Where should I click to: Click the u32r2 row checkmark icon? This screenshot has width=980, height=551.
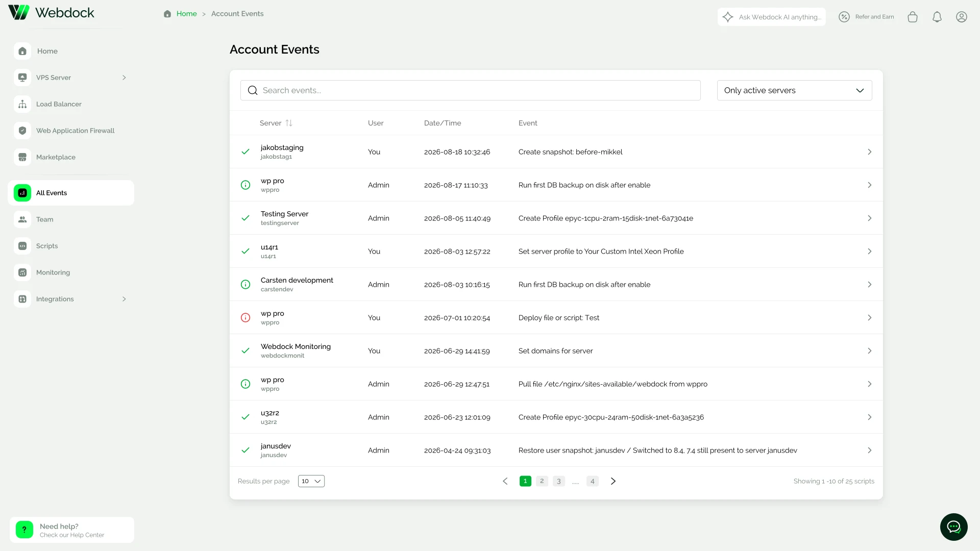(x=246, y=417)
